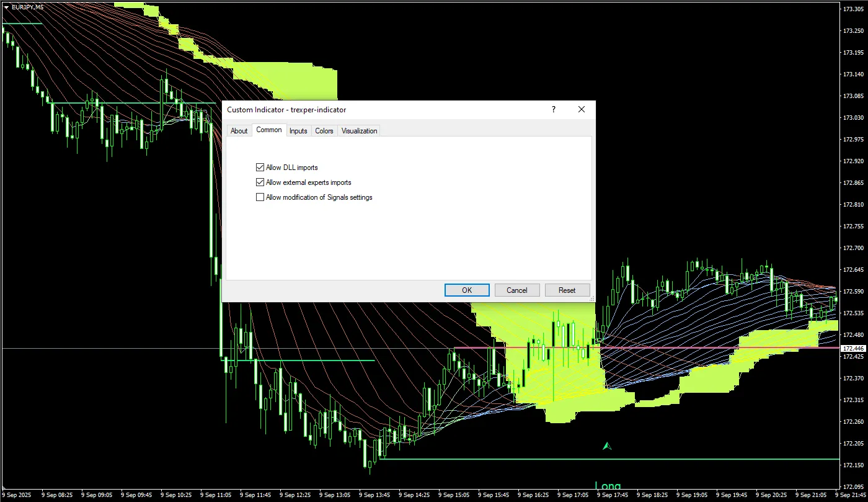Viewport: 868px width, 502px height.
Task: Click the Long label on the chart
Action: point(608,486)
